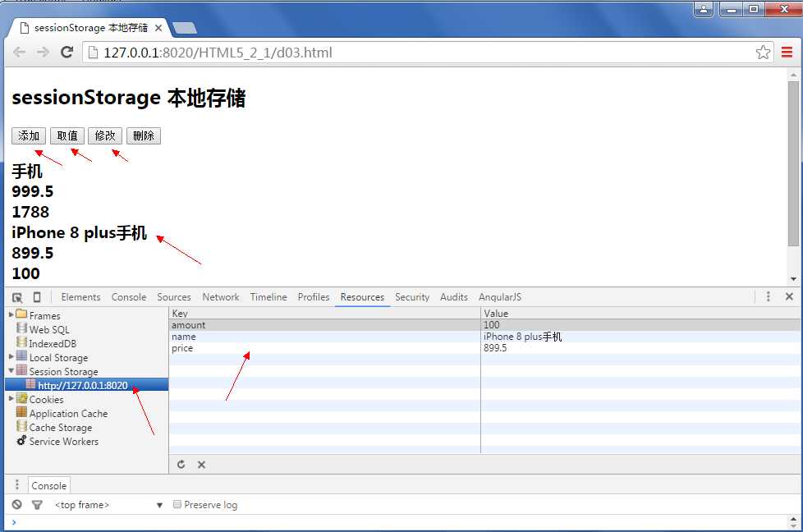Click the 添加 button

click(29, 135)
